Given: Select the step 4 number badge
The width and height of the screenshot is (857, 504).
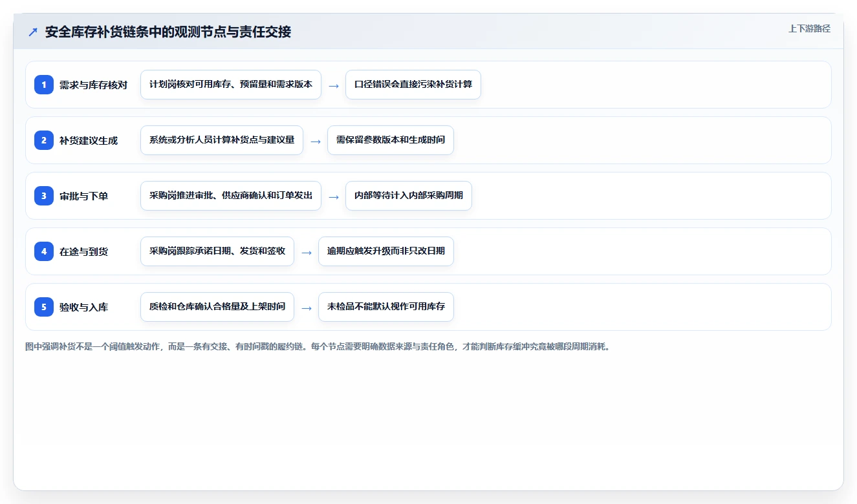Looking at the screenshot, I should click(44, 251).
